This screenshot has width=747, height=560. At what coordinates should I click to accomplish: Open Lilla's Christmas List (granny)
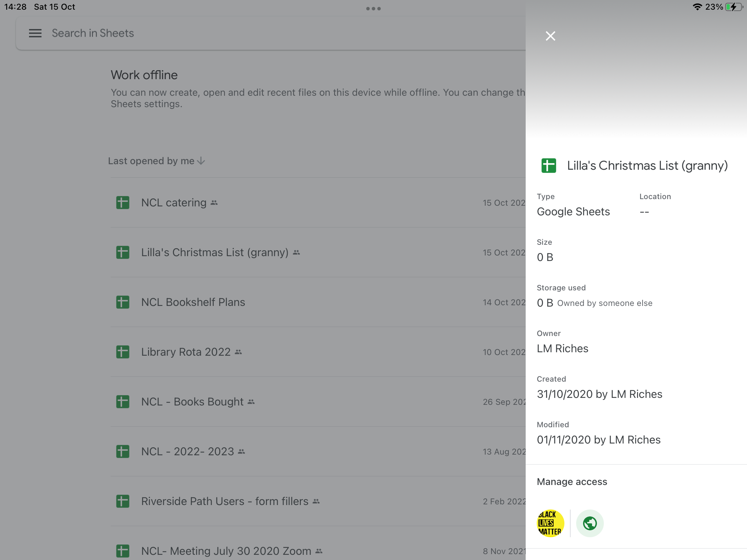(x=214, y=253)
